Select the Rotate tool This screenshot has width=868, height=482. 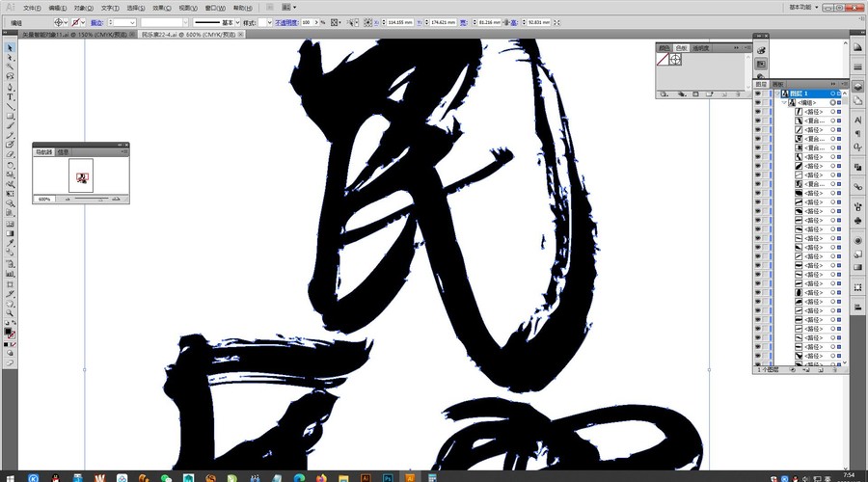[x=10, y=165]
